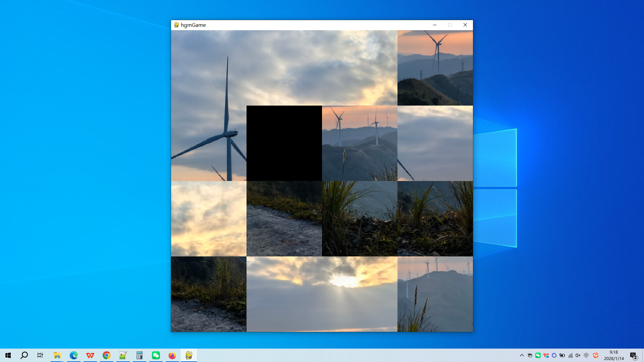Screen dimensions: 644x362
Task: Open WPS Office from the taskbar
Action: [x=90, y=355]
